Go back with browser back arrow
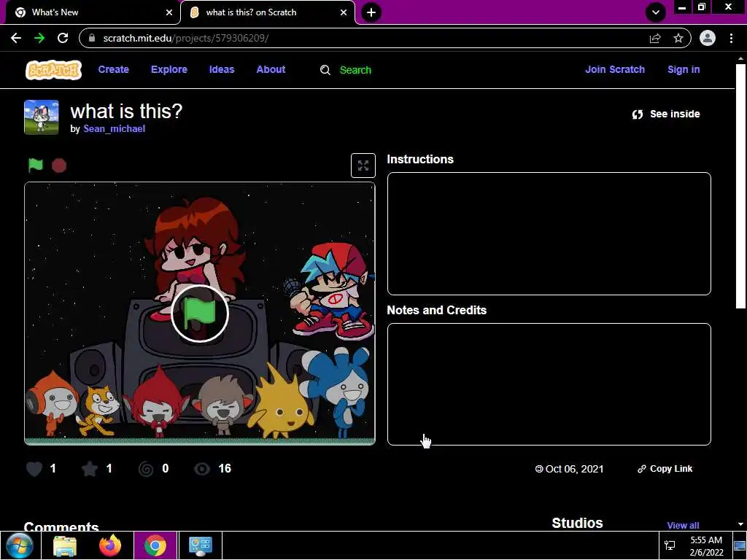 (16, 38)
